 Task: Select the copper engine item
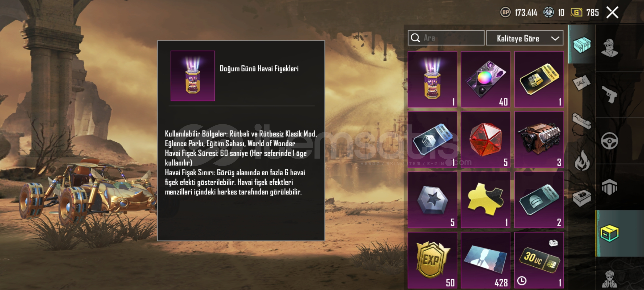point(539,140)
